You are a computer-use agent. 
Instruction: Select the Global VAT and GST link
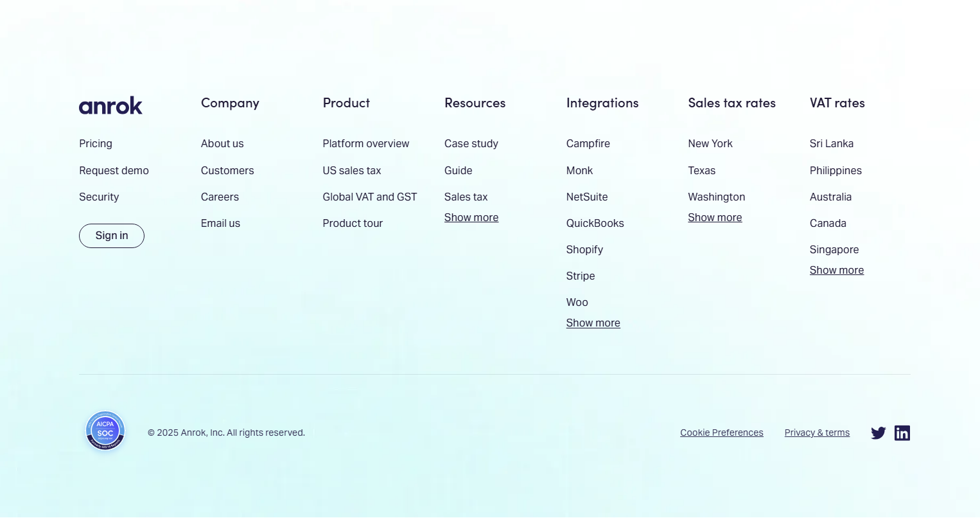[x=370, y=197]
